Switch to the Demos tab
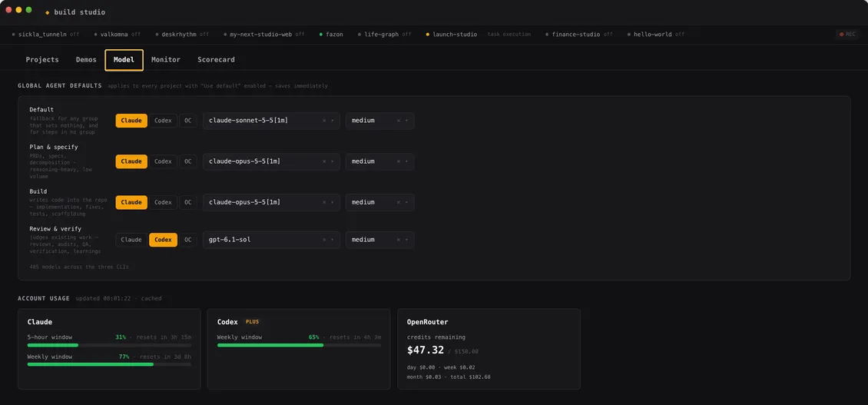Image resolution: width=868 pixels, height=405 pixels. tap(86, 60)
